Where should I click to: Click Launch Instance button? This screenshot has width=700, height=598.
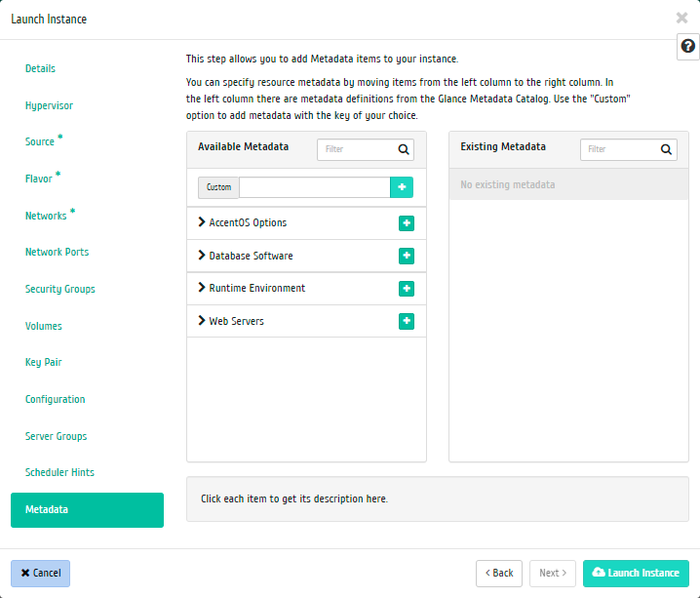click(x=636, y=573)
